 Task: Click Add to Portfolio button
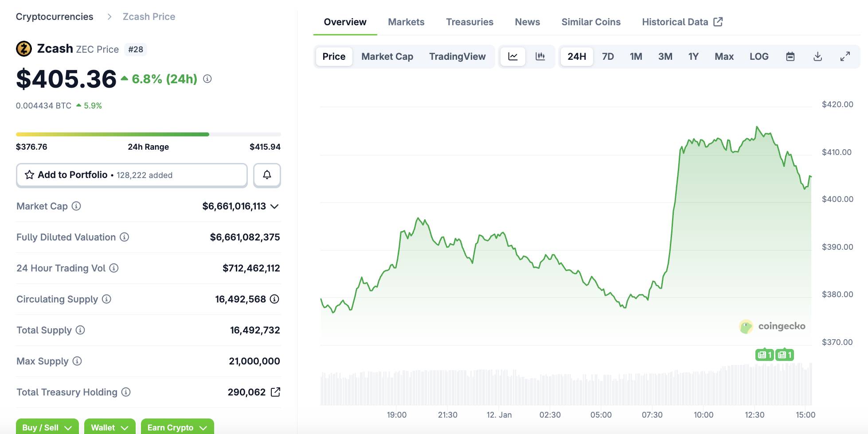pyautogui.click(x=132, y=175)
